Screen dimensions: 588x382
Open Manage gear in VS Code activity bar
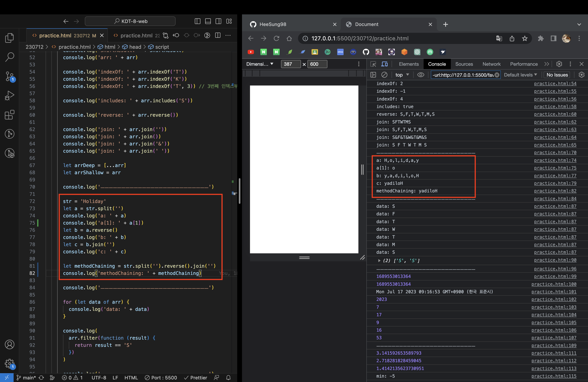[x=9, y=363]
